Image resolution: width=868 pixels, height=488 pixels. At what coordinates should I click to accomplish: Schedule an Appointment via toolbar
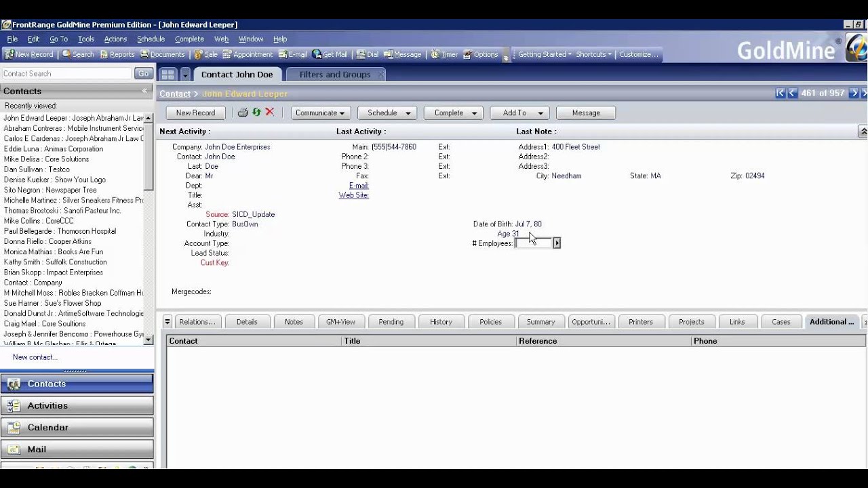point(248,54)
